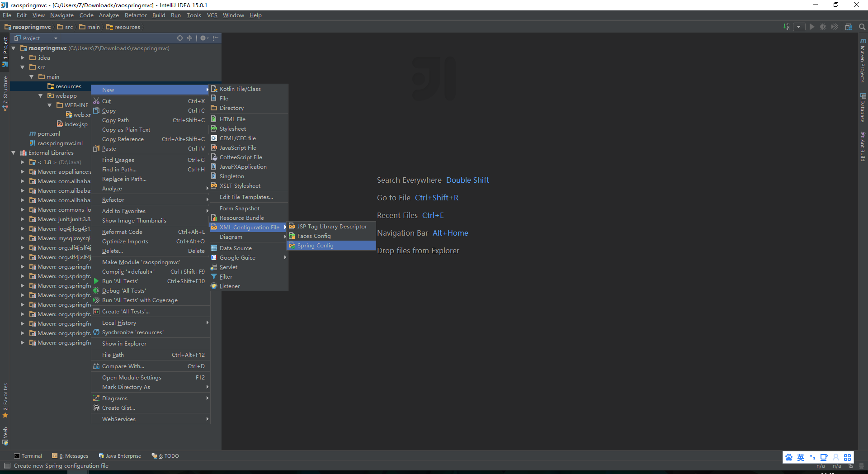Open the VCS menu

coord(212,15)
